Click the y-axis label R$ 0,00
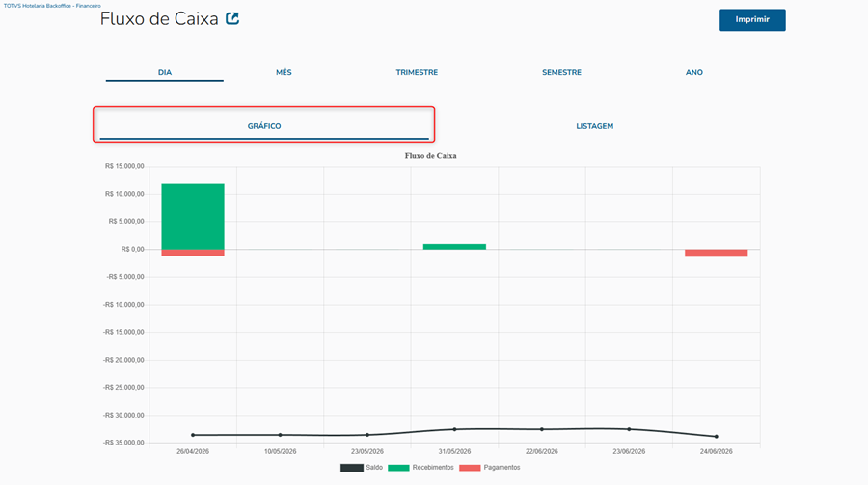This screenshot has height=485, width=868. click(133, 249)
